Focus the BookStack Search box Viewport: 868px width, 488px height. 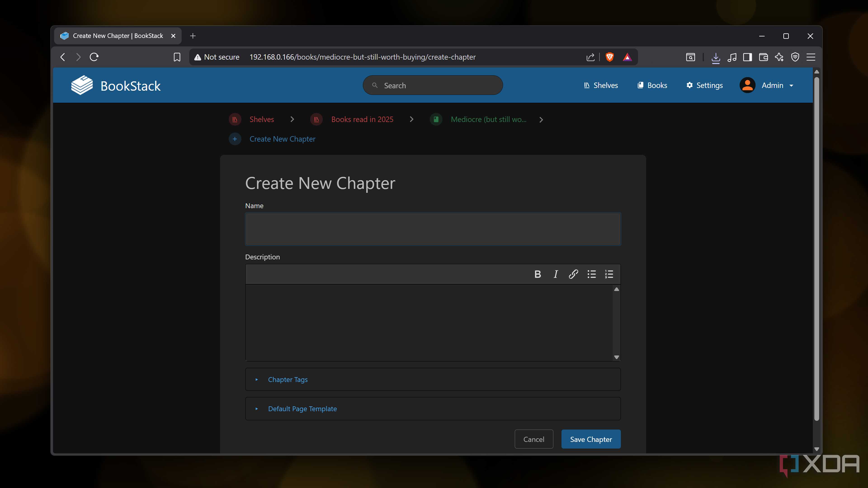[x=433, y=85]
